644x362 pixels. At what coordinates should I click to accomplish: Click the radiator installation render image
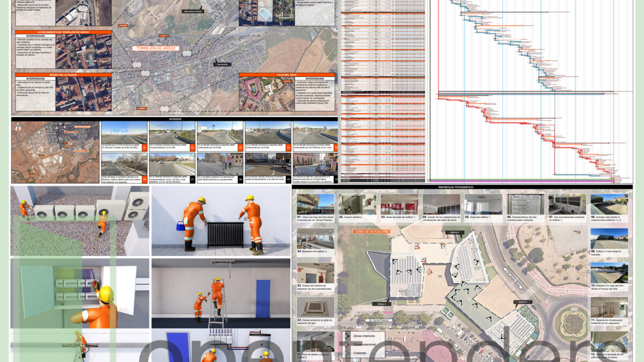tap(221, 221)
